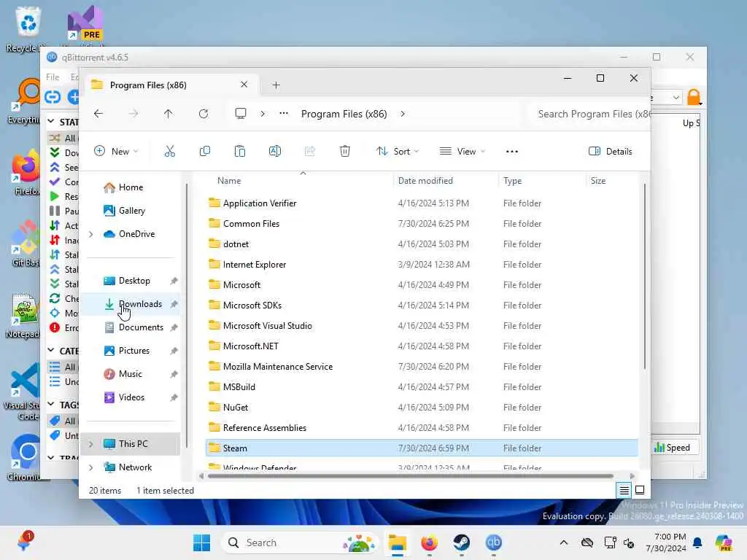
Task: Open the Recycle Bin desktop icon
Action: [x=27, y=29]
